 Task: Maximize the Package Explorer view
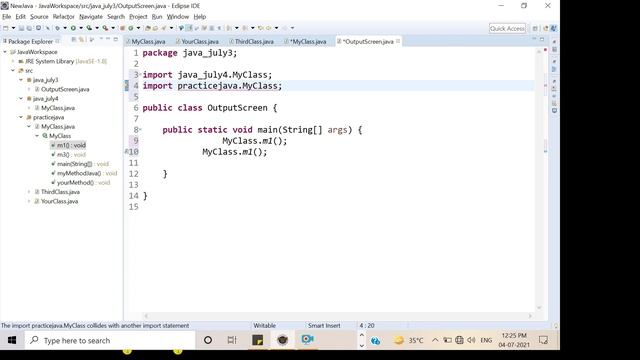tap(116, 39)
